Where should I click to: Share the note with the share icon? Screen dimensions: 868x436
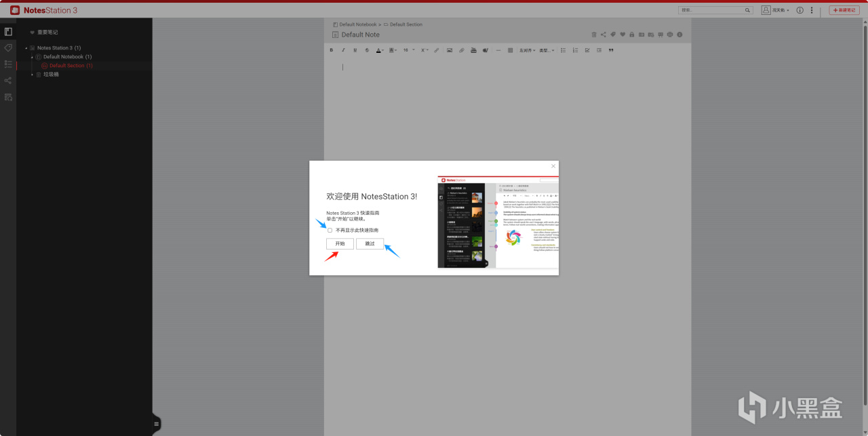click(x=603, y=35)
